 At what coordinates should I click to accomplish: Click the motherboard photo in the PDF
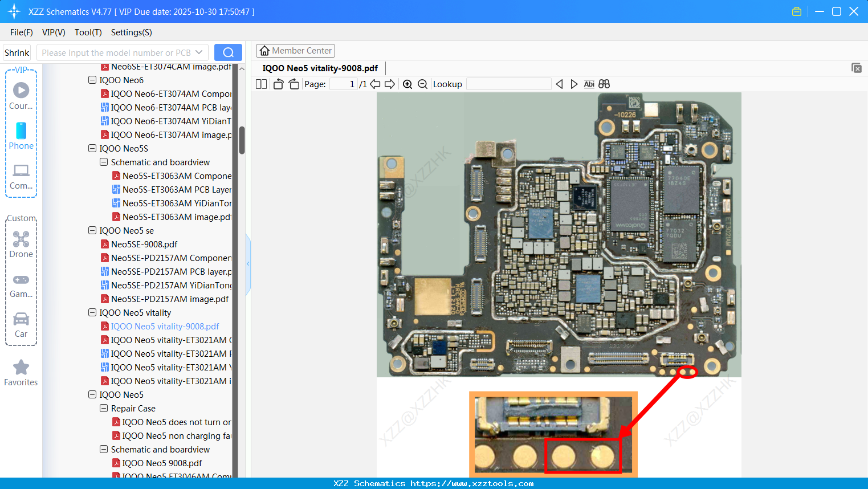coord(559,235)
